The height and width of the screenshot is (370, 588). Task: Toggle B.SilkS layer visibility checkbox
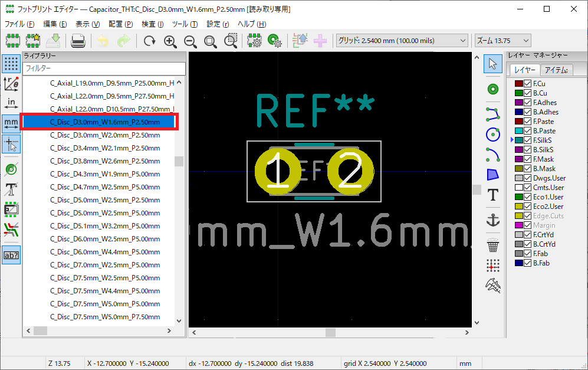click(x=528, y=150)
